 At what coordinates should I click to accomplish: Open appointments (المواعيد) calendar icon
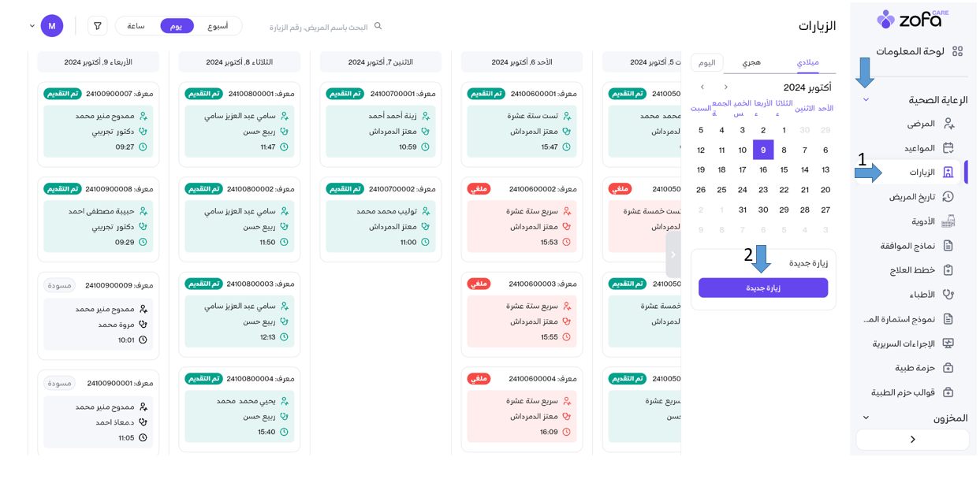(x=948, y=148)
